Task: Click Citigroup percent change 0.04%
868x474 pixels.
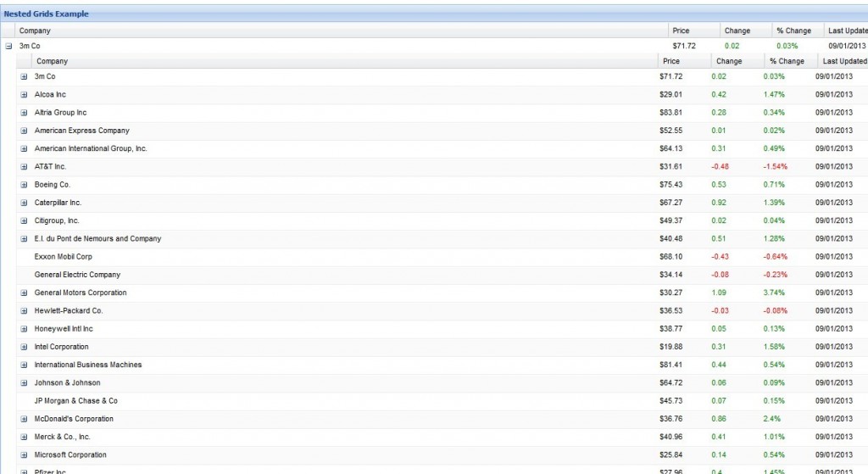Action: click(x=774, y=221)
